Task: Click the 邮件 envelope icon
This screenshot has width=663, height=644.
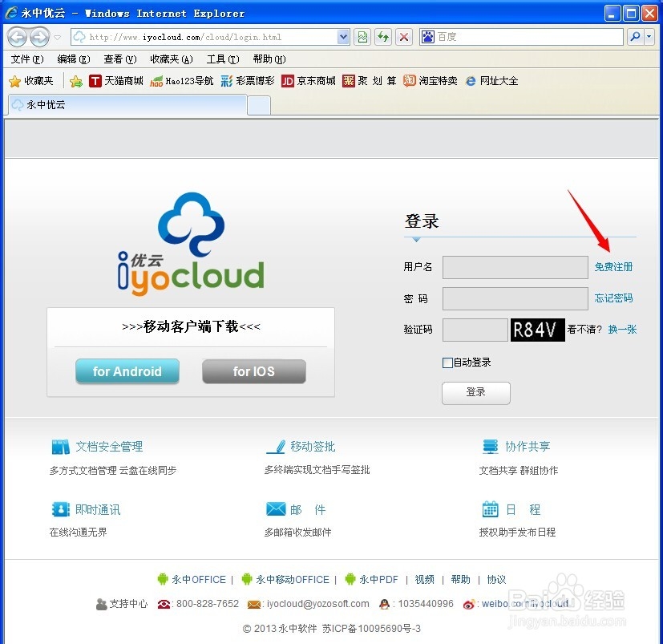Action: click(276, 509)
